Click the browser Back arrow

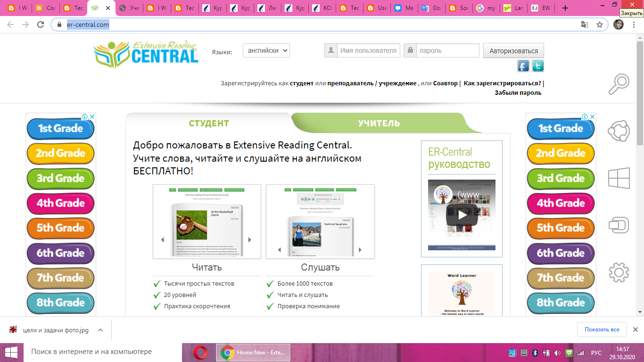11,25
